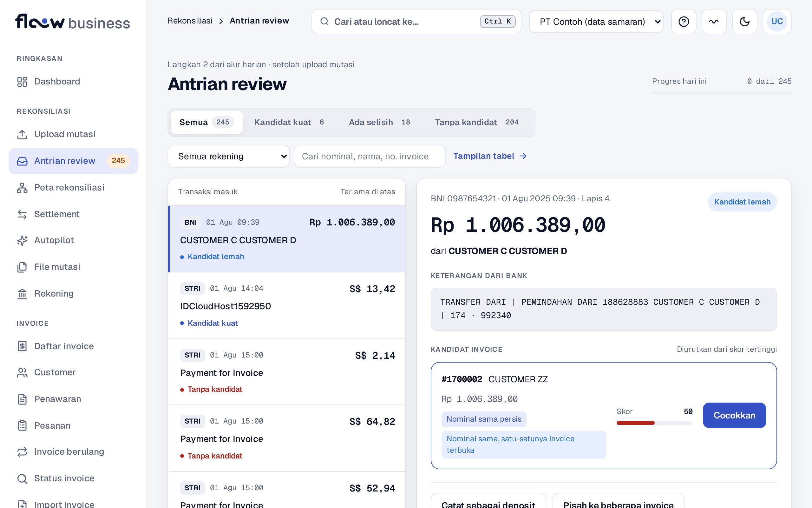
Task: Focus the Cari nominal, nama, no. invoice field
Action: point(370,156)
